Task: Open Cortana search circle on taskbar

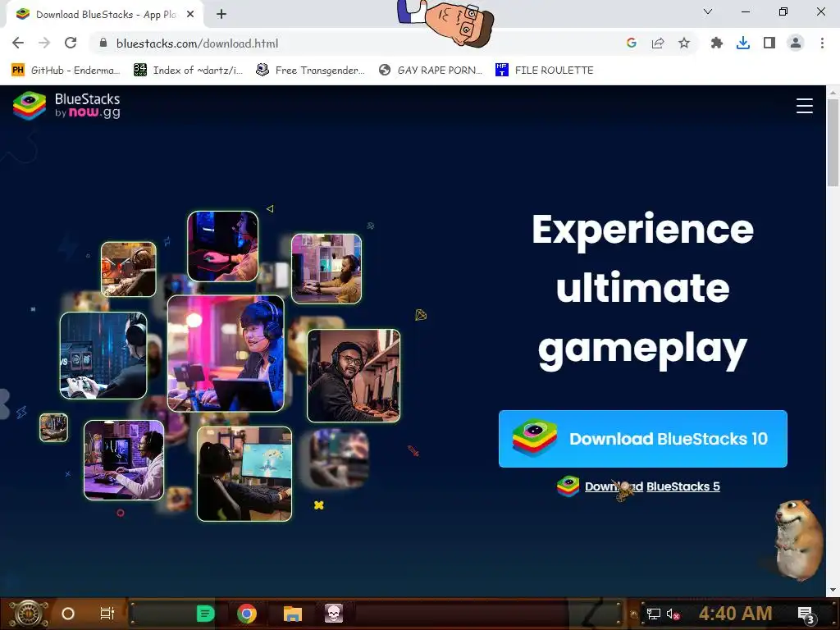Action: (x=68, y=614)
